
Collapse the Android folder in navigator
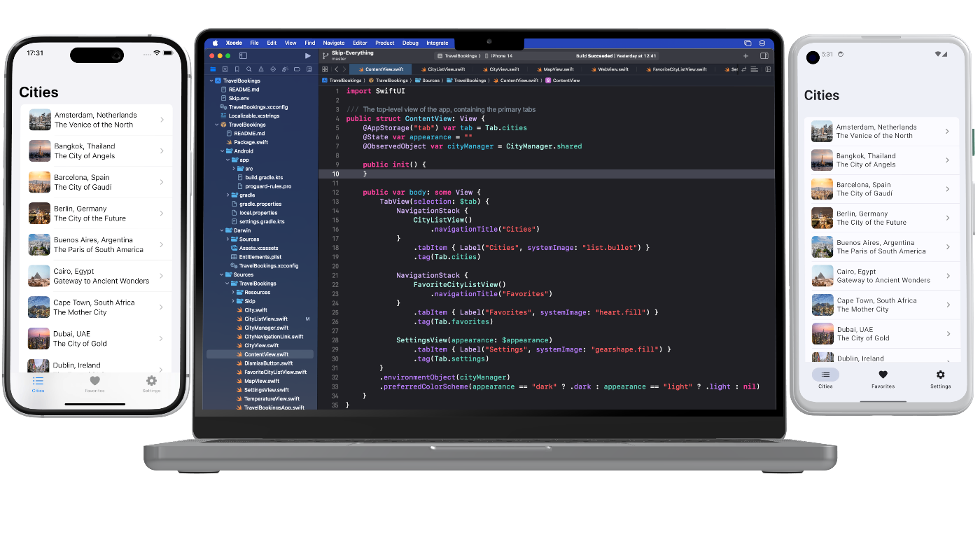[x=222, y=151]
